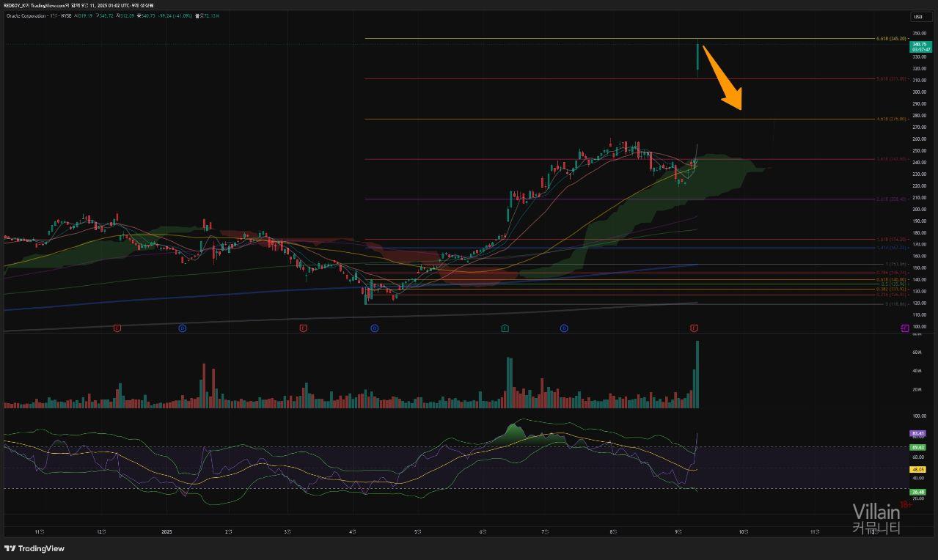Screen dimensions: 938x560
Task: Click the tallest green volume bar
Action: 697,374
